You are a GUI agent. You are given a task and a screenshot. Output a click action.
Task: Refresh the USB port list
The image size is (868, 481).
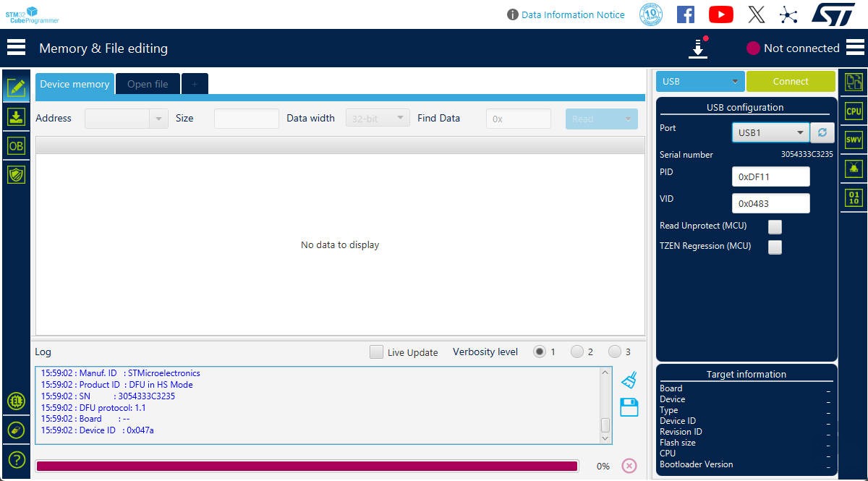(x=822, y=133)
